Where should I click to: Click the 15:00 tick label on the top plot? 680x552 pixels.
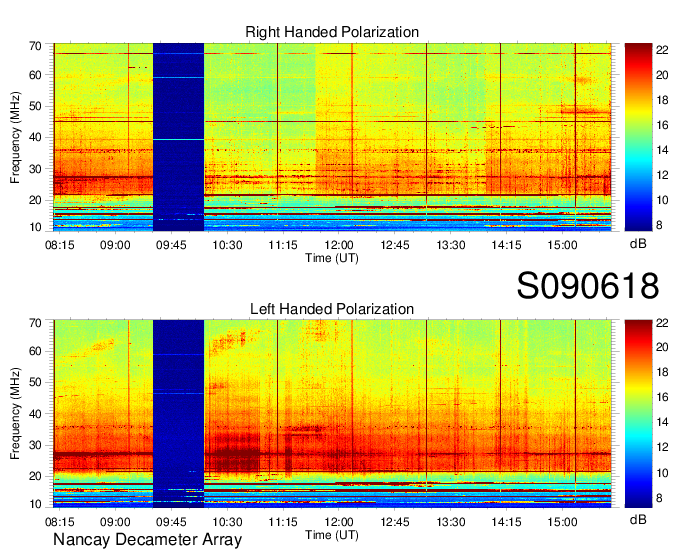click(562, 245)
